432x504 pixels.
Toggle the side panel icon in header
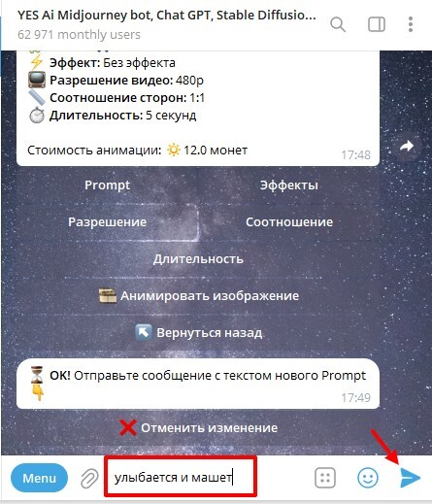(x=377, y=24)
